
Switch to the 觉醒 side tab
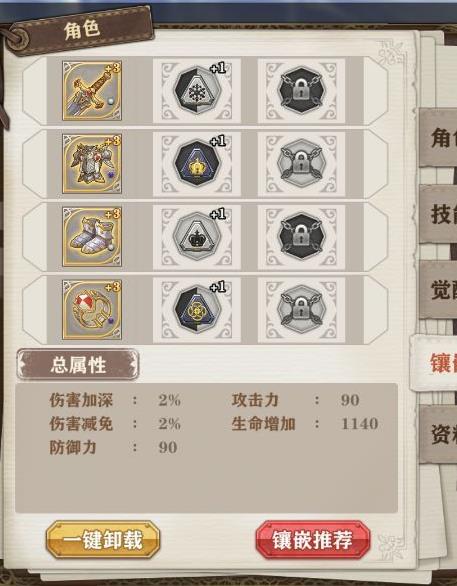pyautogui.click(x=438, y=290)
